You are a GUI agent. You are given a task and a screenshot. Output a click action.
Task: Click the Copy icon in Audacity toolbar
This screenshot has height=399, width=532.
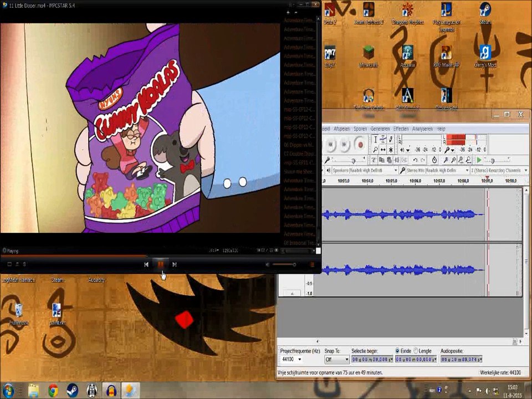[x=382, y=160]
